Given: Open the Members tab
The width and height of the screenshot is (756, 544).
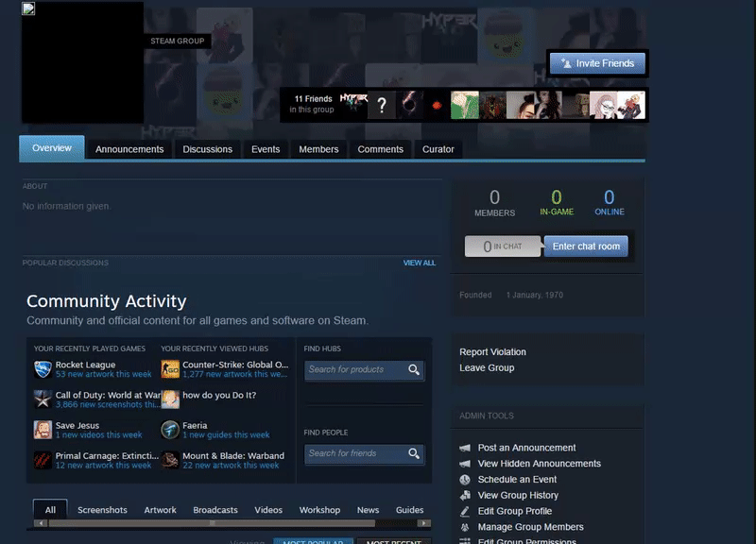Looking at the screenshot, I should (x=318, y=149).
